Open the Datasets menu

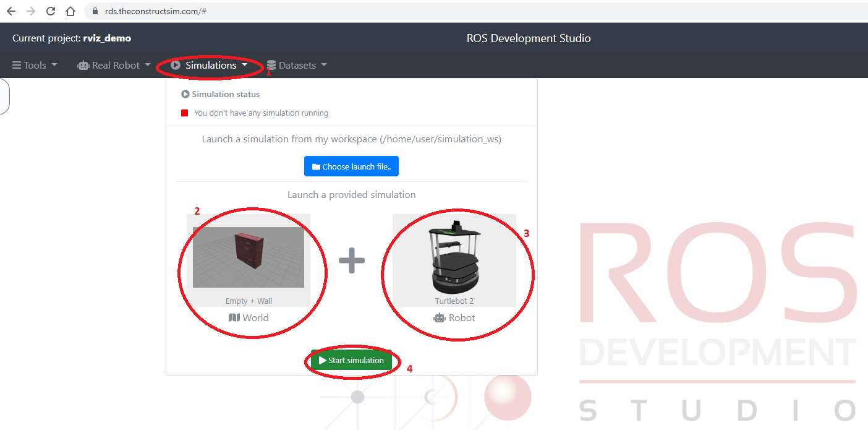(x=297, y=66)
